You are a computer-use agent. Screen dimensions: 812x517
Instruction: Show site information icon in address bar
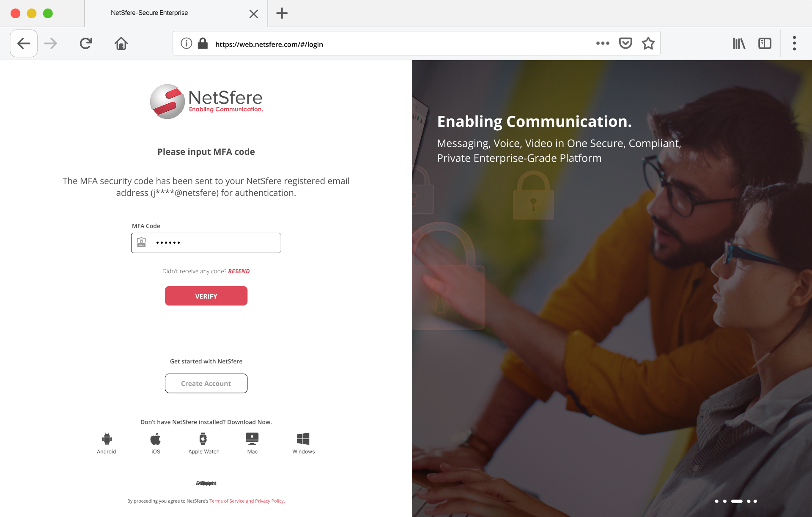(x=187, y=43)
